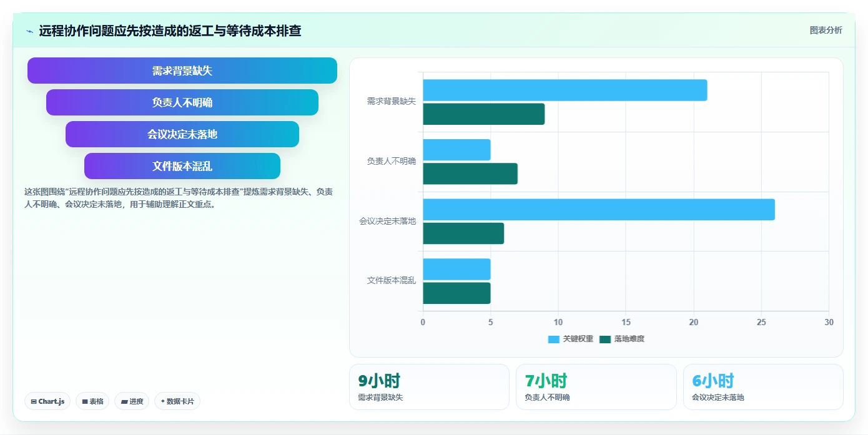Click the x-axis tick label 15

tap(626, 322)
